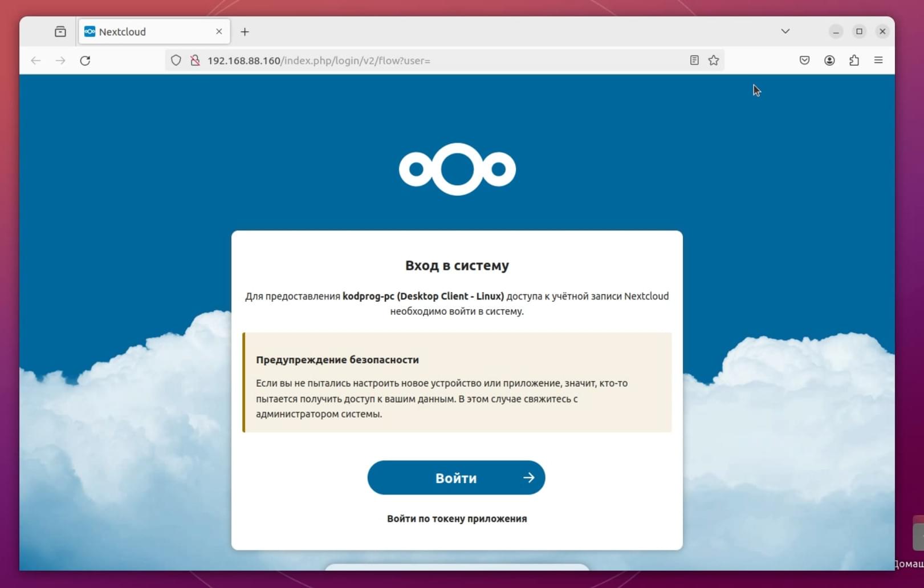Image resolution: width=924 pixels, height=588 pixels.
Task: Bookmark this page with star
Action: pos(714,60)
